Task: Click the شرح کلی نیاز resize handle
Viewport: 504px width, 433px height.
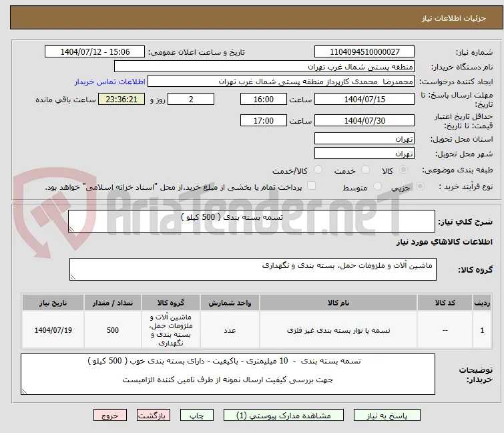Action: point(71,229)
